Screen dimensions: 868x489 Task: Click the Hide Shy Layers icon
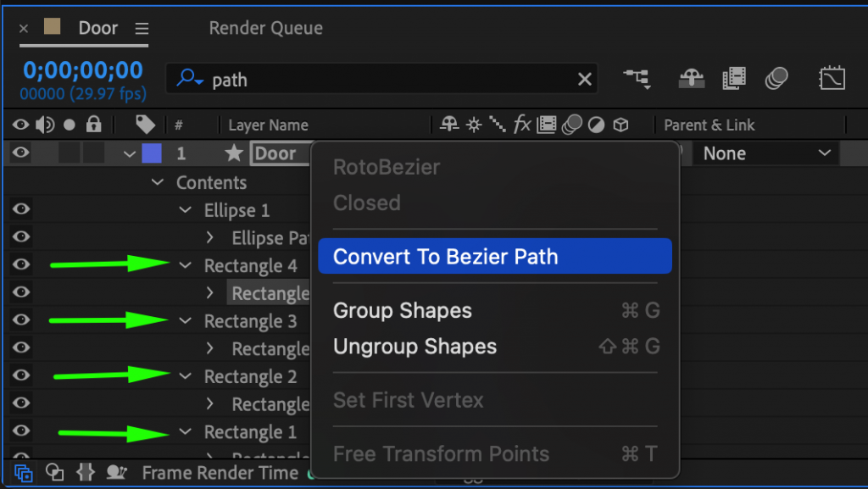click(691, 77)
